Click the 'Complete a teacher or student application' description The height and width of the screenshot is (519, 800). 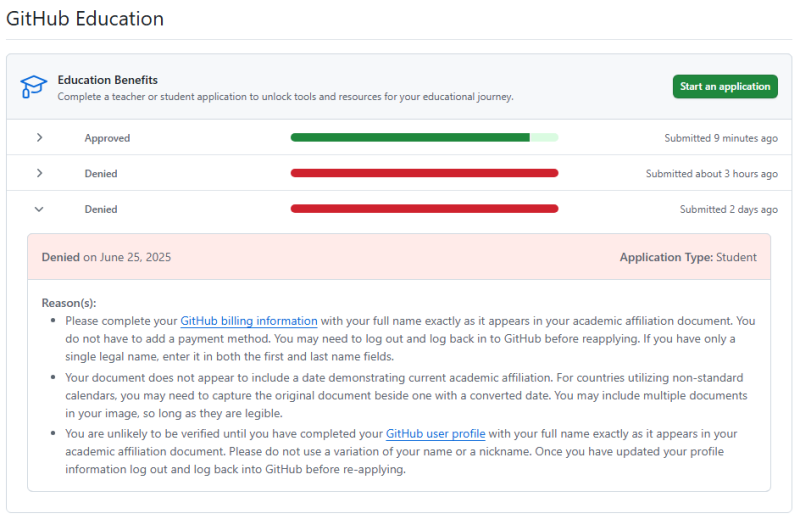(x=285, y=96)
